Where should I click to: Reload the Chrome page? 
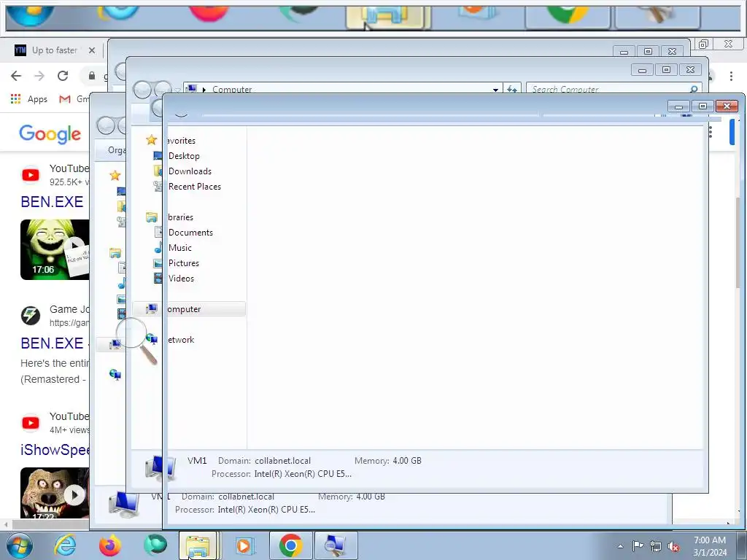click(63, 76)
